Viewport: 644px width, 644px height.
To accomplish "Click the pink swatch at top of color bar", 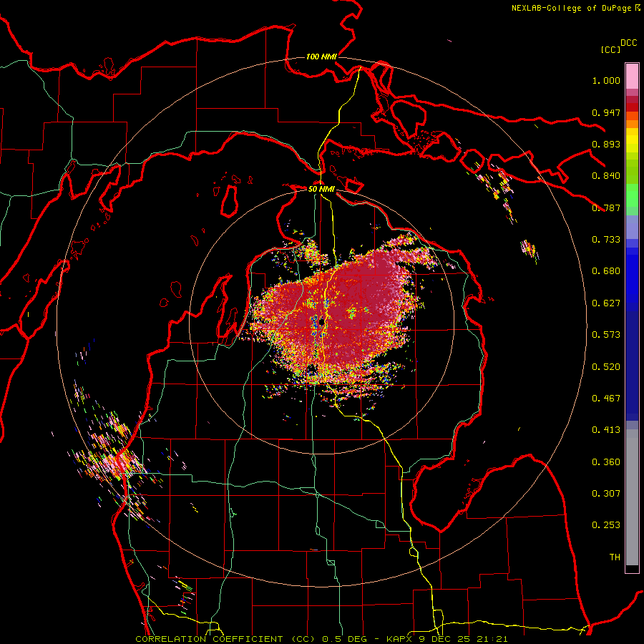I will (632, 76).
